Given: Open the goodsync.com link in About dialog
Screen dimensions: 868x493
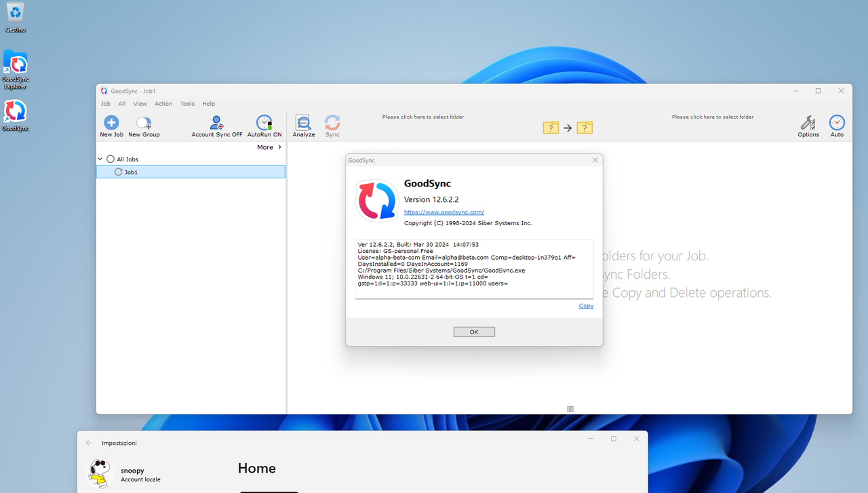Looking at the screenshot, I should pos(444,212).
